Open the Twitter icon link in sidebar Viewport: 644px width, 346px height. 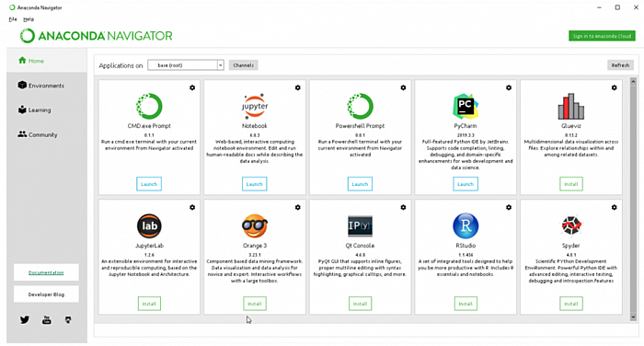coord(25,319)
